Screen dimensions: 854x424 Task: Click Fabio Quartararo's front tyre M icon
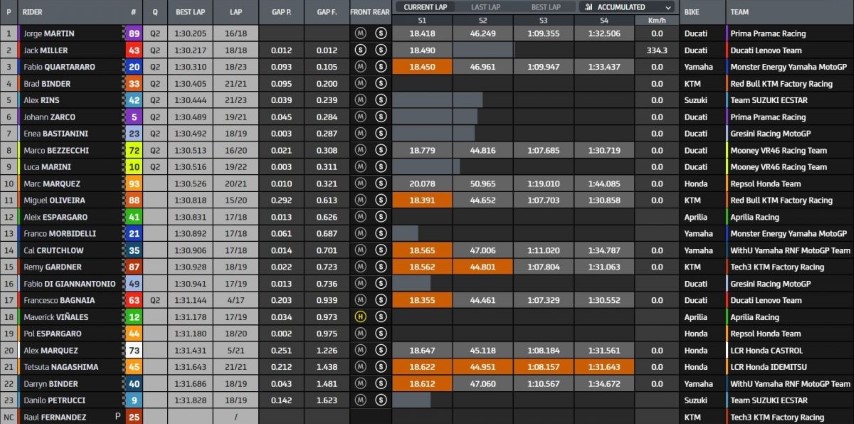[x=360, y=67]
